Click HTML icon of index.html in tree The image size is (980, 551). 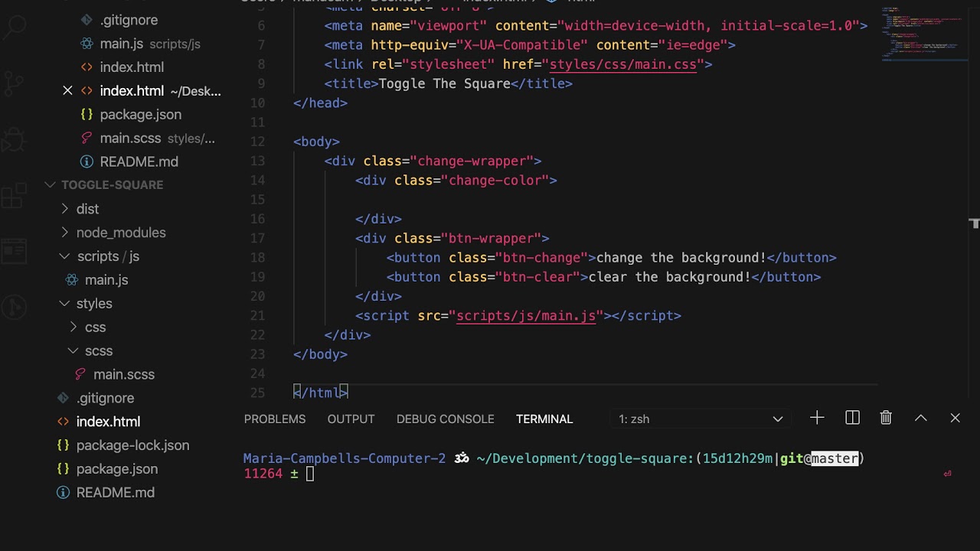(x=64, y=422)
